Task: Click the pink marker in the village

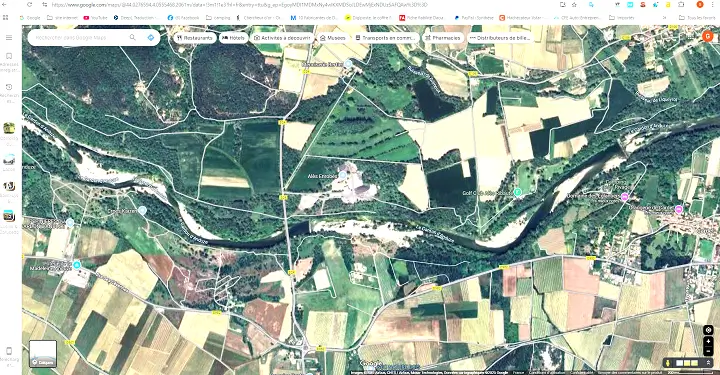Action: coord(679,209)
